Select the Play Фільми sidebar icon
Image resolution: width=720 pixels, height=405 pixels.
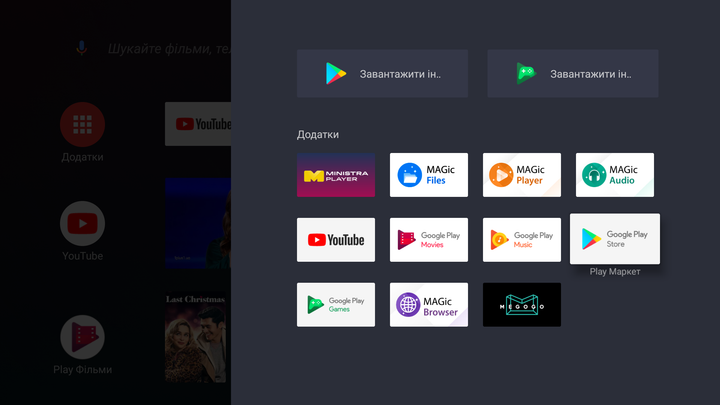(x=83, y=337)
